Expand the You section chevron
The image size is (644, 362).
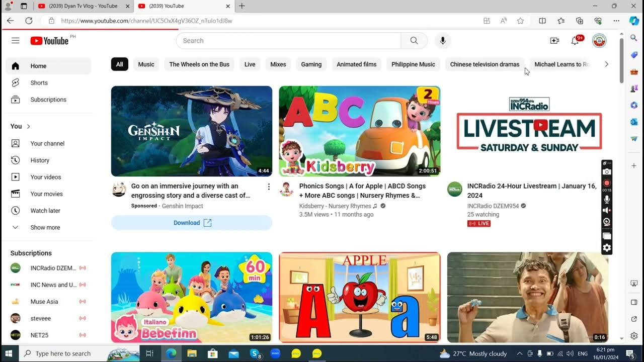28,126
